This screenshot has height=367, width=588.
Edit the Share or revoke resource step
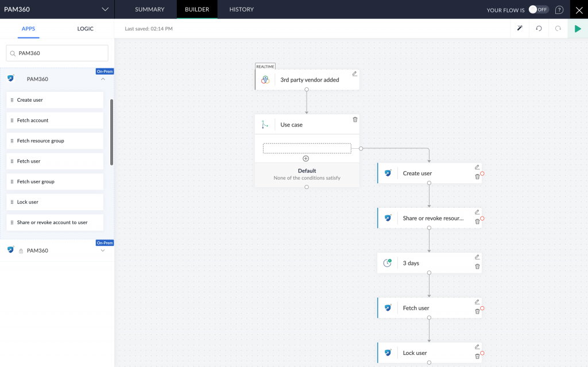477,213
